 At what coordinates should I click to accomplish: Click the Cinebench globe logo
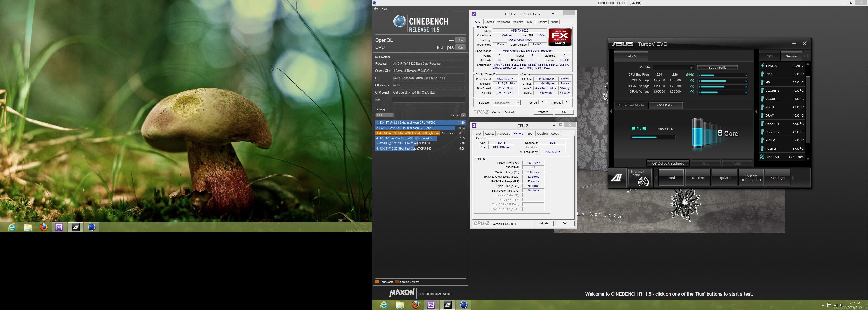[x=400, y=21]
